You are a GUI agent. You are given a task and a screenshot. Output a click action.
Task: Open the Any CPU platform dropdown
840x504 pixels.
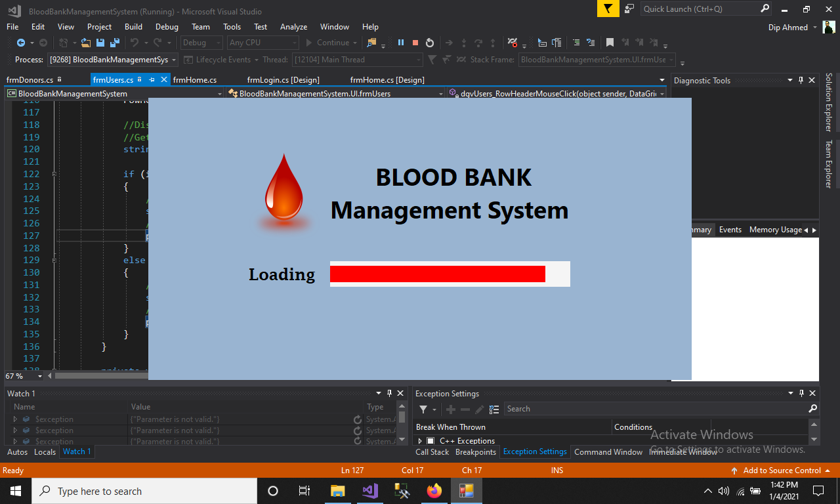click(x=262, y=43)
